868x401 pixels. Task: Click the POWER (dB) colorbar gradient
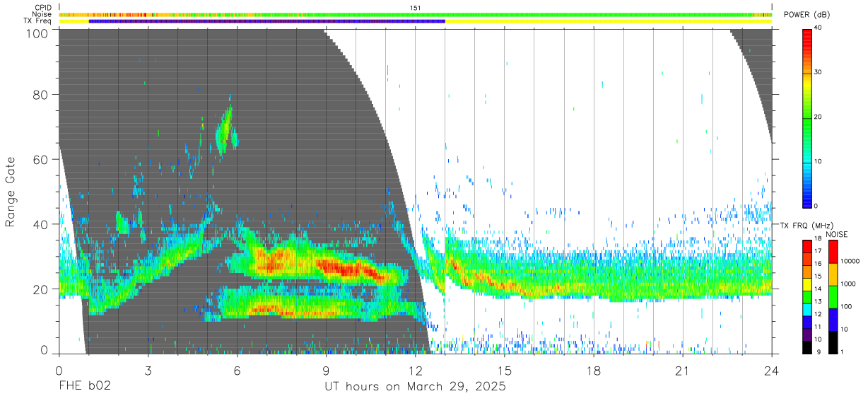pyautogui.click(x=808, y=117)
